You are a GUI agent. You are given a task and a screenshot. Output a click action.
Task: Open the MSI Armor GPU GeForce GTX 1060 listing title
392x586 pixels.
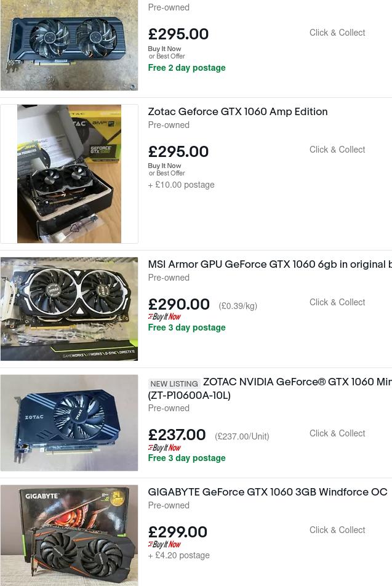point(270,265)
